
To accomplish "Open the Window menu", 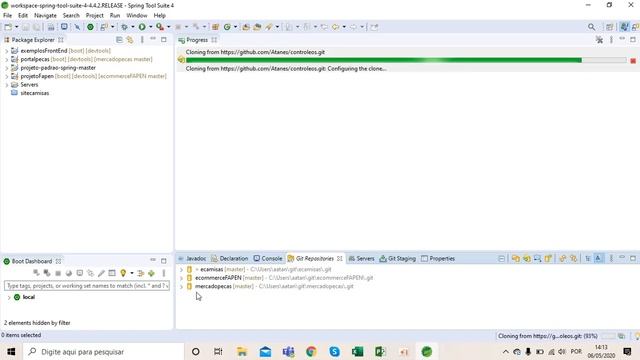I will pos(137,16).
